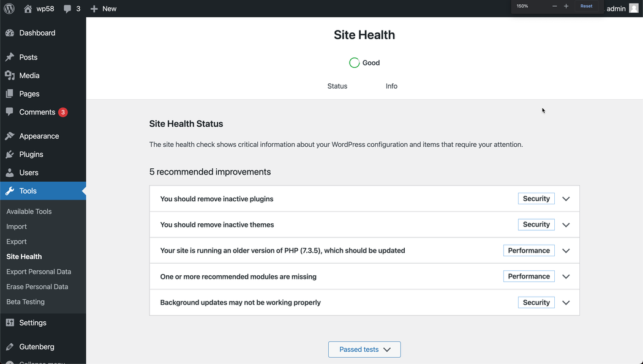Image resolution: width=643 pixels, height=364 pixels.
Task: Open the Passed tests dropdown
Action: click(x=364, y=349)
